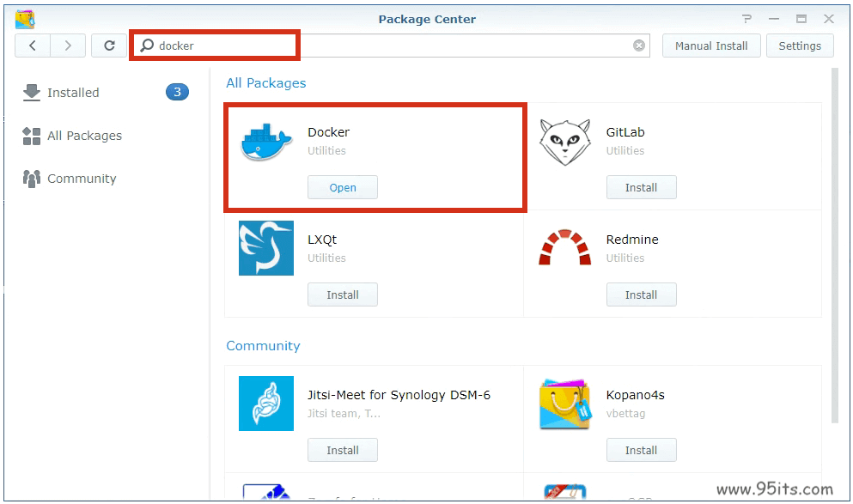Open Manual Install dialog
Image resolution: width=853 pixels, height=504 pixels.
(x=711, y=46)
